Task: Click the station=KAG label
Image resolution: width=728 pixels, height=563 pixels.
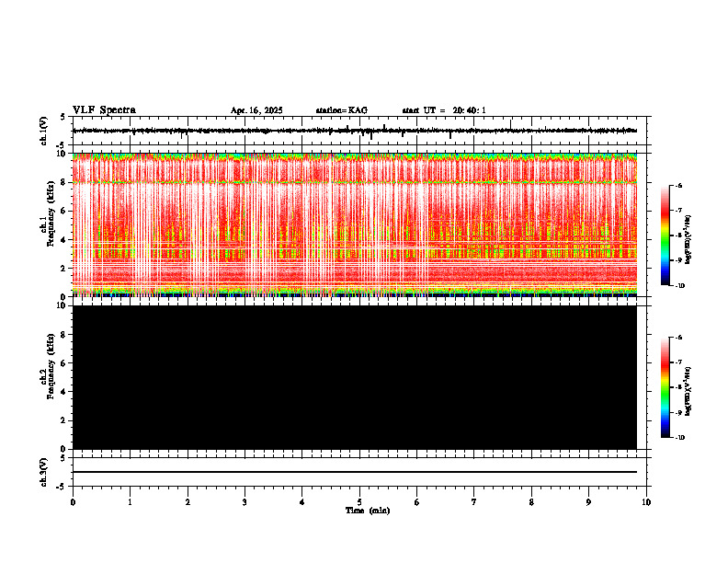Action: coord(341,110)
